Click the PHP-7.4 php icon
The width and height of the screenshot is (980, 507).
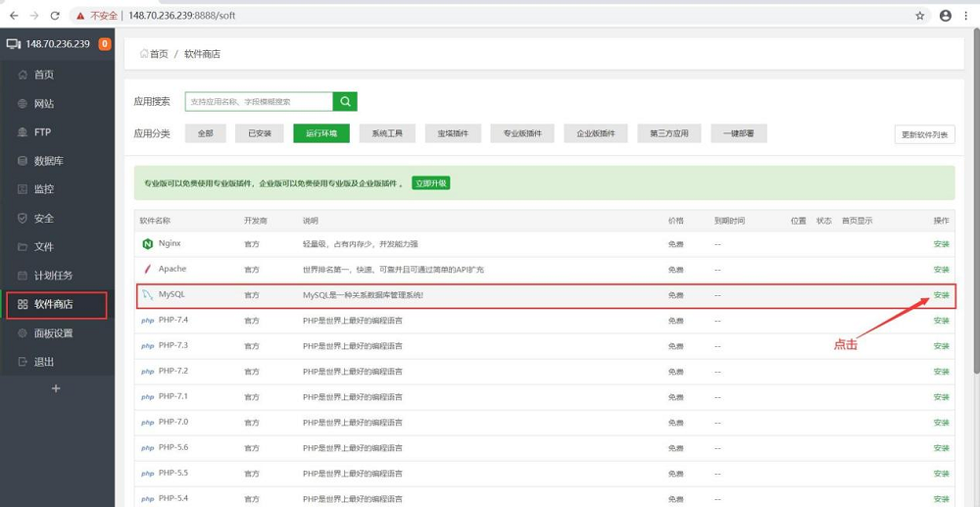point(148,321)
